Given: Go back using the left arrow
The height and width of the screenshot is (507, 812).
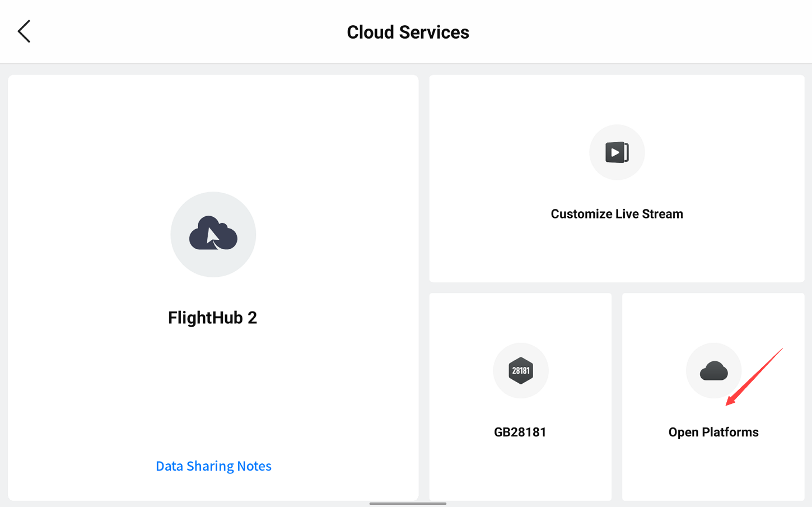Looking at the screenshot, I should (x=24, y=31).
